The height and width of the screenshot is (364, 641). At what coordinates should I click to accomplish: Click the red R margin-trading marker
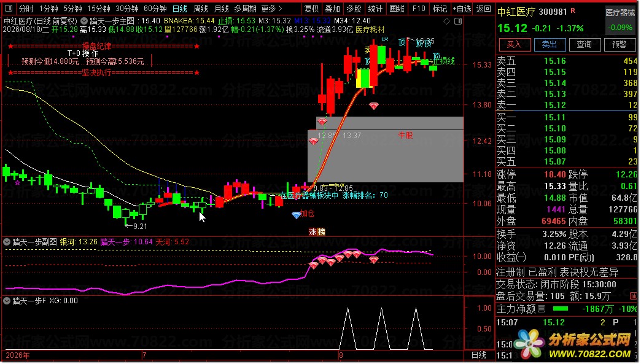pos(573,10)
